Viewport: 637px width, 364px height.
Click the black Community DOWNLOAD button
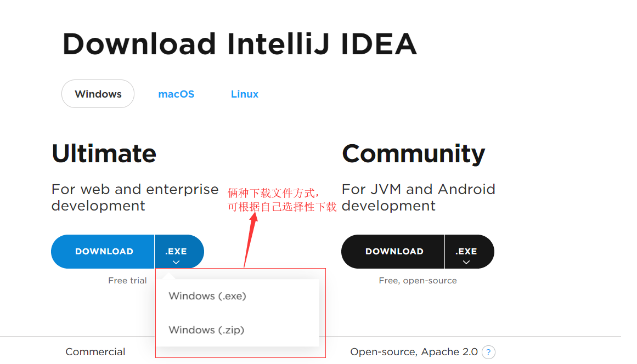[393, 252]
